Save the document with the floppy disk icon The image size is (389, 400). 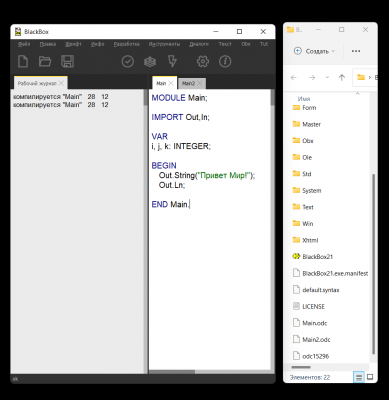tap(67, 62)
